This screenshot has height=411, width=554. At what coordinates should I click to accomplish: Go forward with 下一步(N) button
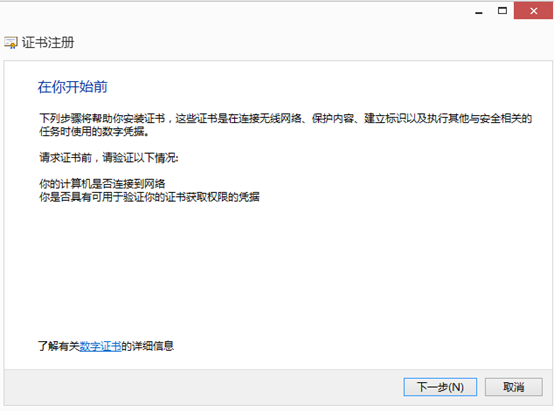tap(440, 387)
